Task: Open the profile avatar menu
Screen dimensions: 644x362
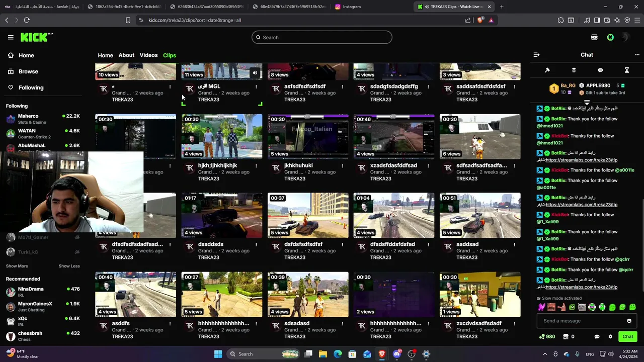Action: pos(625,37)
